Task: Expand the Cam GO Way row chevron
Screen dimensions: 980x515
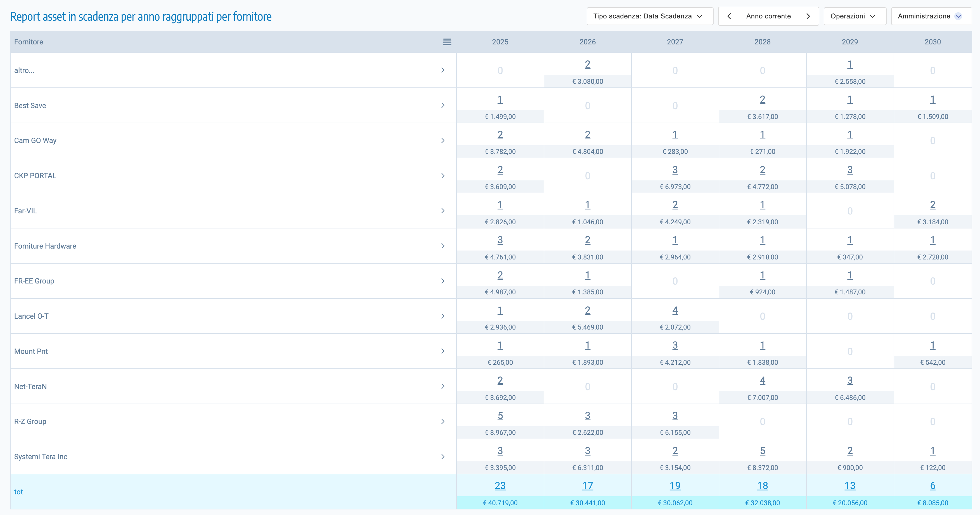Action: [x=443, y=141]
